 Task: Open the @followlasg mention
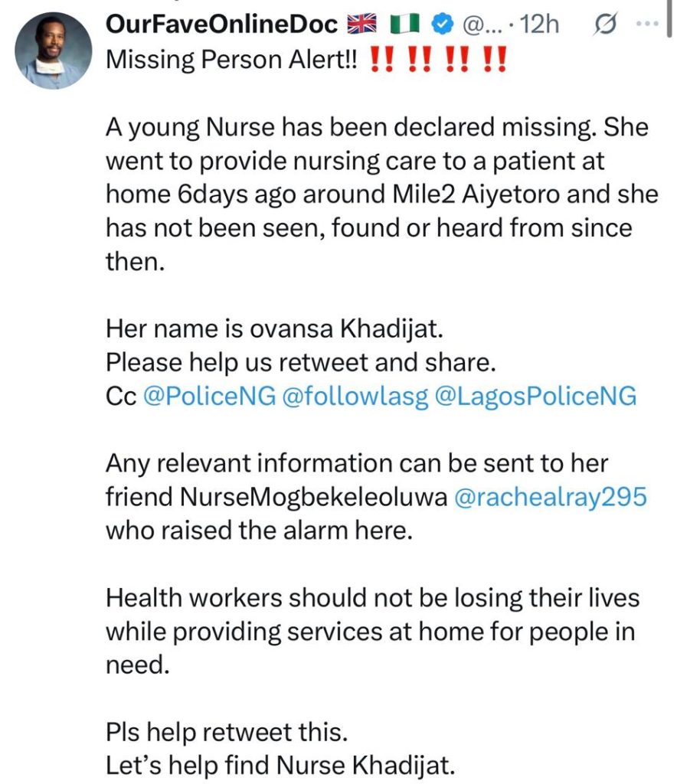[355, 397]
